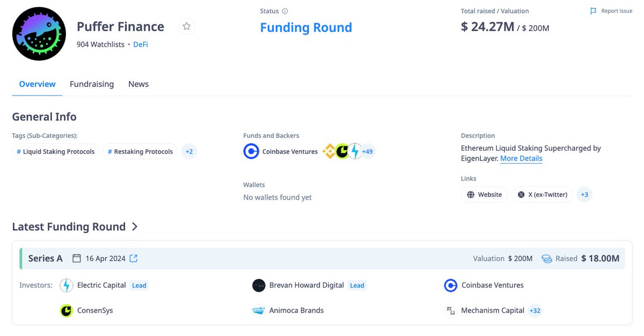Expand the +3 more links badge
This screenshot has width=644, height=336.
tap(584, 194)
